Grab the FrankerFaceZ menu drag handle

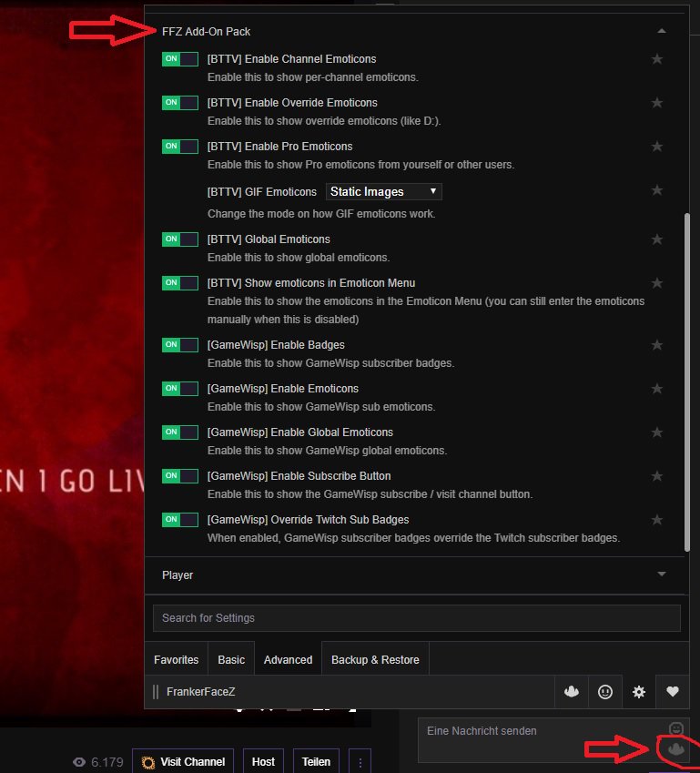pos(156,692)
